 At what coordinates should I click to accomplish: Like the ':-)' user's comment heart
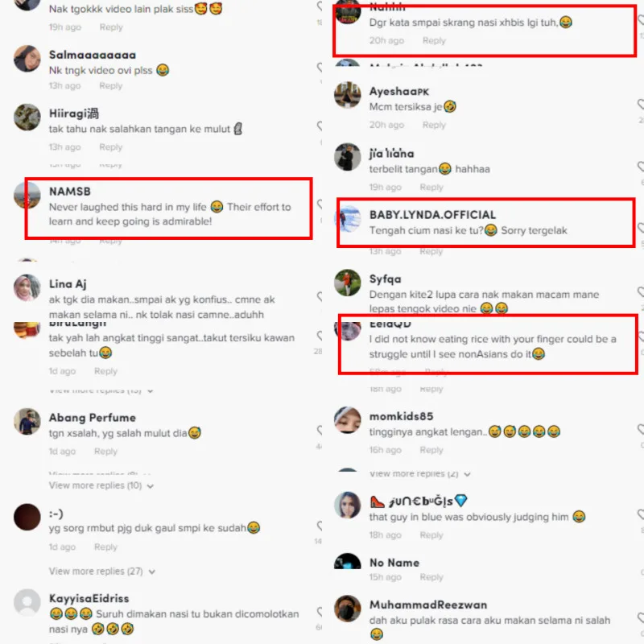coord(319,526)
